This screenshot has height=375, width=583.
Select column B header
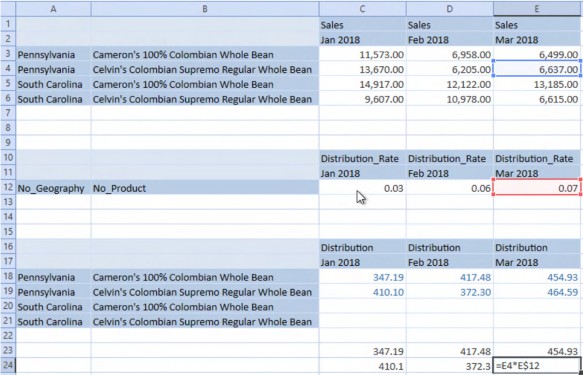(204, 9)
